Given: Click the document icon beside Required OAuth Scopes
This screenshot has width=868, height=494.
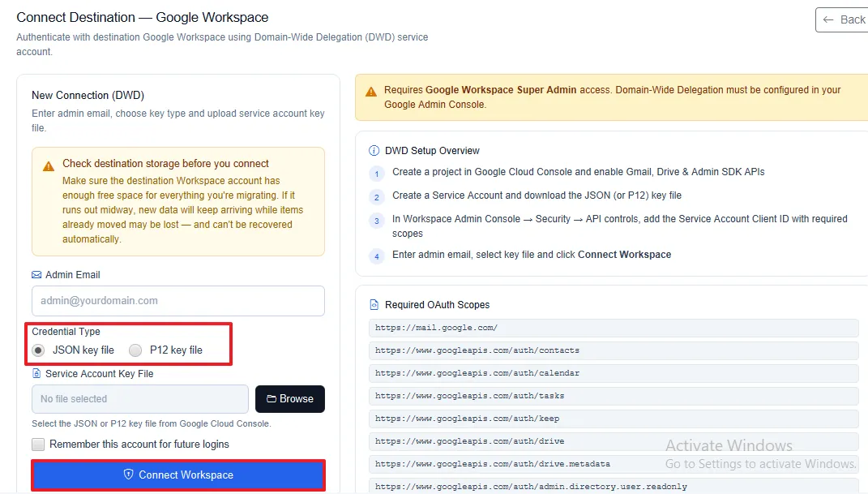Looking at the screenshot, I should pyautogui.click(x=374, y=305).
